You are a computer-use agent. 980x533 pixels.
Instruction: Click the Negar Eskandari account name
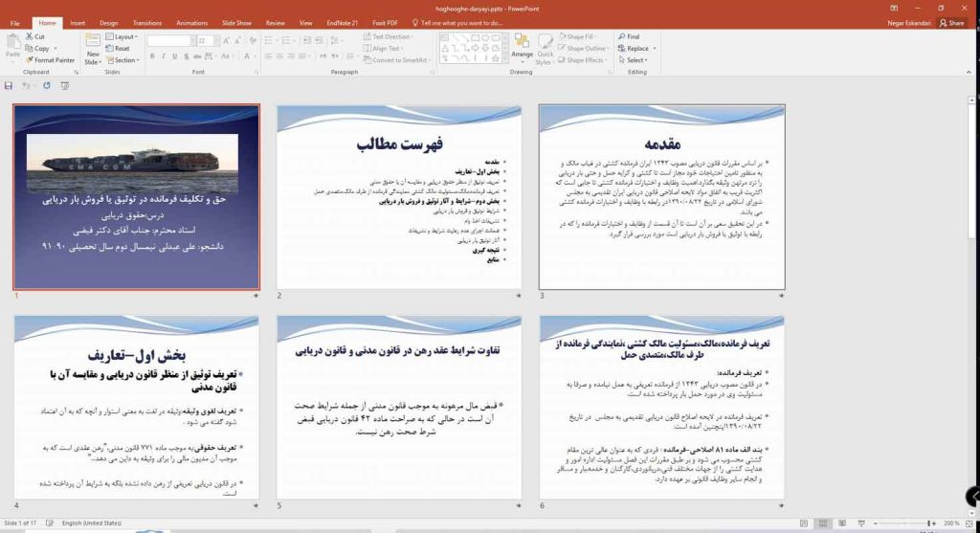coord(909,23)
